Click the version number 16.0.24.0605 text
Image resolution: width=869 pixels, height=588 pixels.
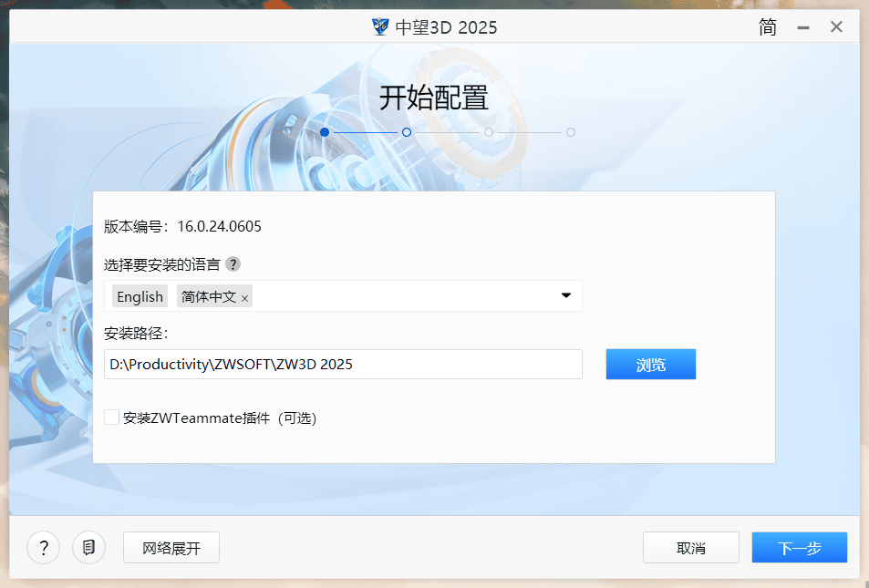point(219,226)
